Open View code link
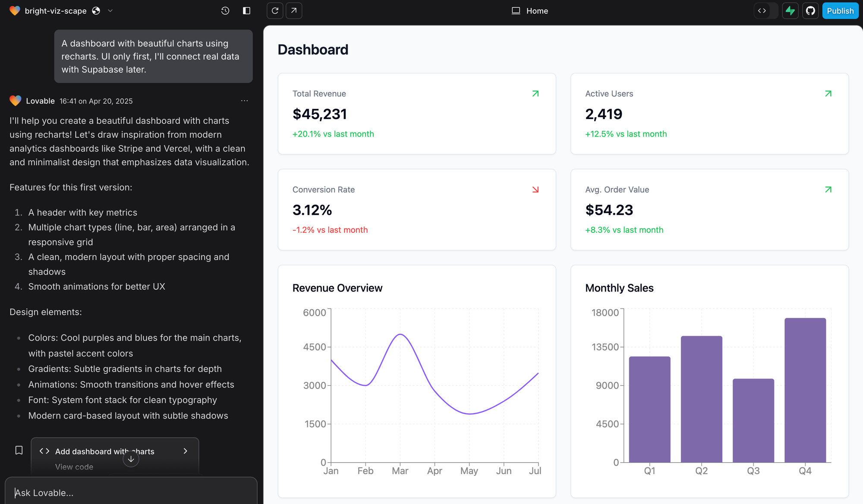 [74, 466]
